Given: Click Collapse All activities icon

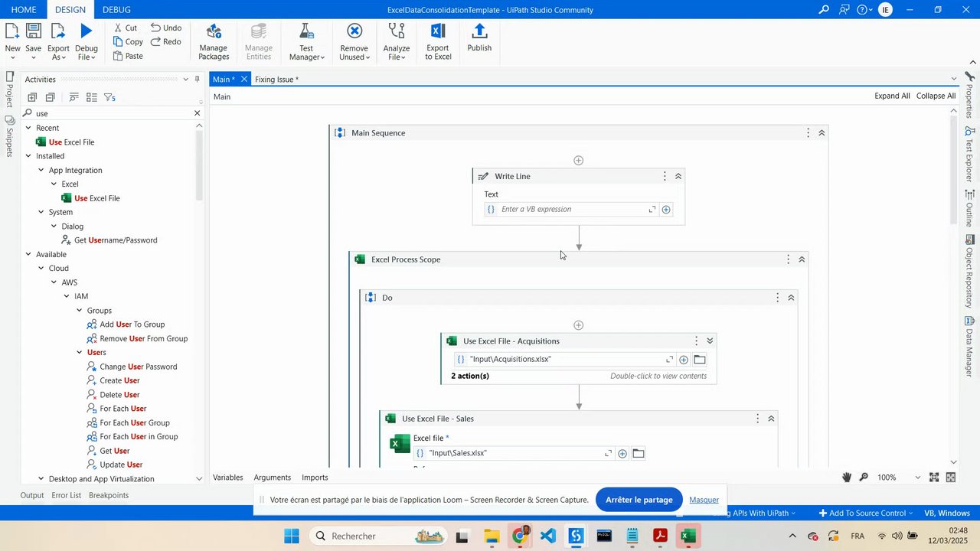Looking at the screenshot, I should click(50, 97).
